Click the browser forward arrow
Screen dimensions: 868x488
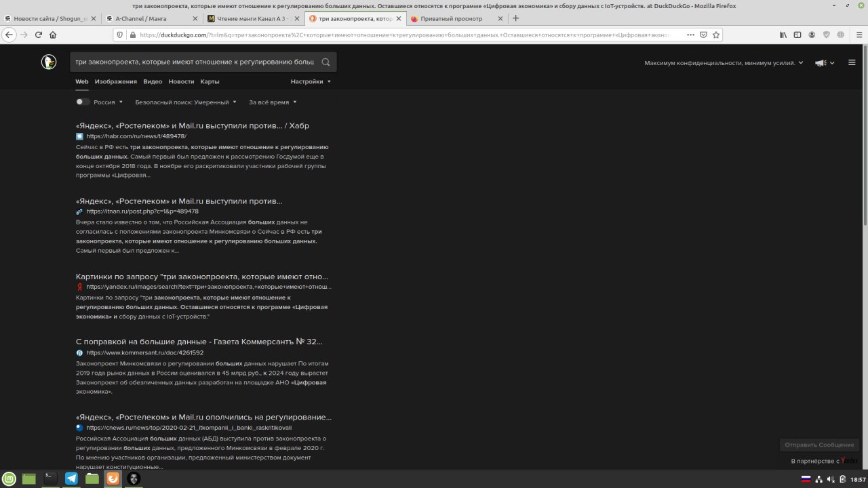[24, 35]
